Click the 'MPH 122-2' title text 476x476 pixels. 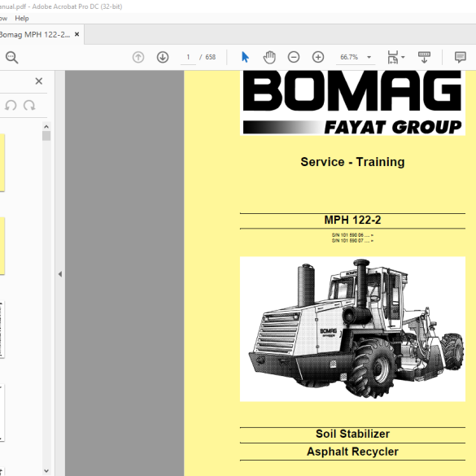[x=352, y=220]
